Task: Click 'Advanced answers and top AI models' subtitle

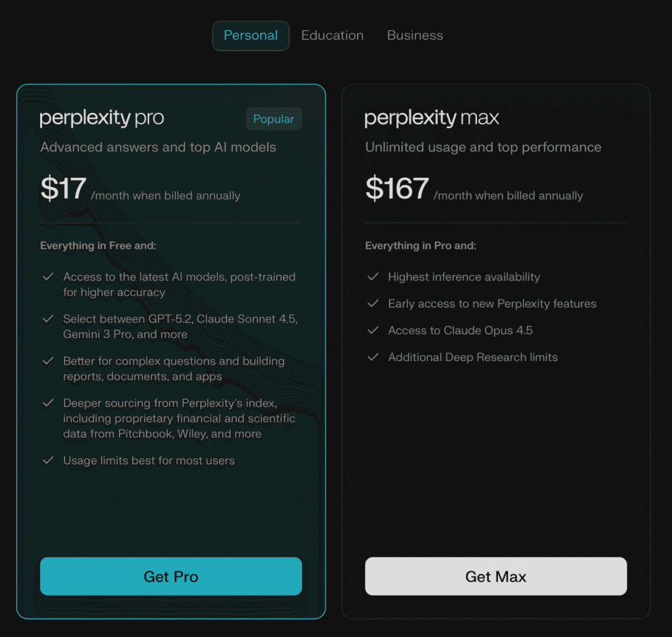Action: [157, 147]
